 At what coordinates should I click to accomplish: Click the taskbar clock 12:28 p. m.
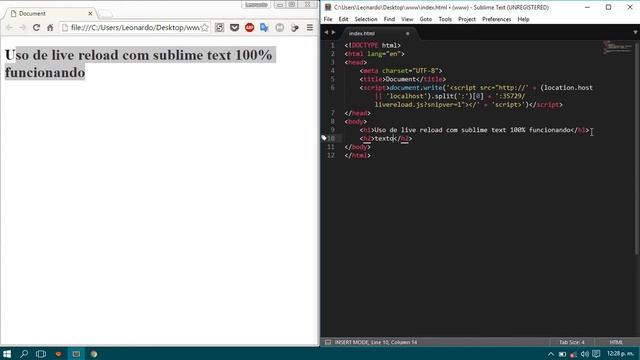pos(620,353)
